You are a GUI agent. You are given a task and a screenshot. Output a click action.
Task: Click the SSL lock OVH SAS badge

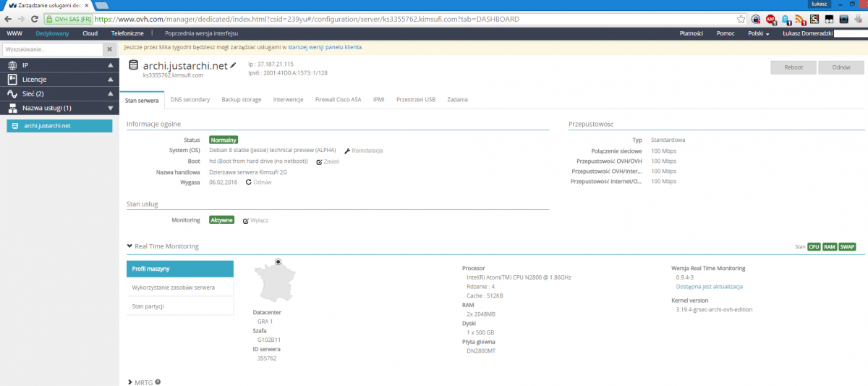[x=69, y=20]
